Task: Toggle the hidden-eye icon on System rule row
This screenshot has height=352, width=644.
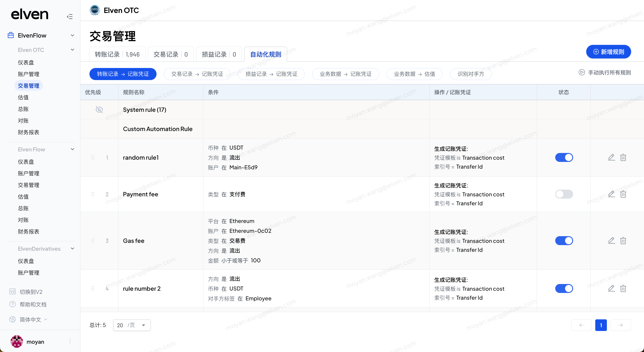Action: click(x=99, y=110)
